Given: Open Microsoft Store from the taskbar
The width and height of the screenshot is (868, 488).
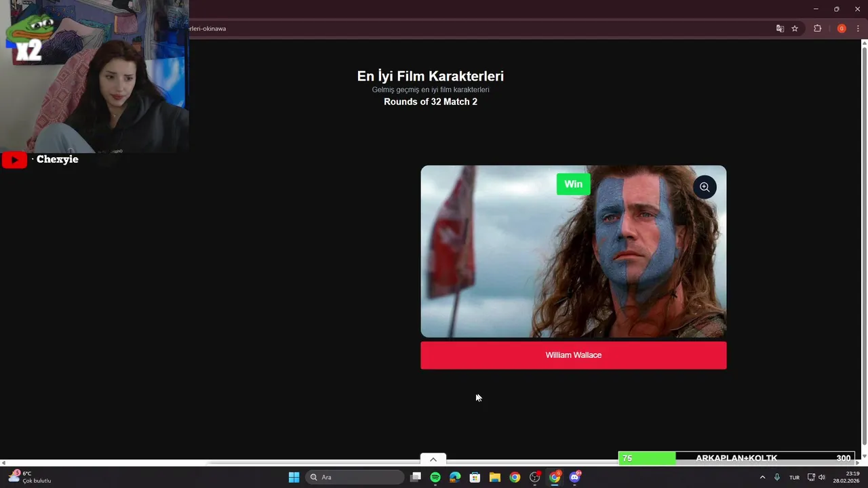Looking at the screenshot, I should point(475,477).
